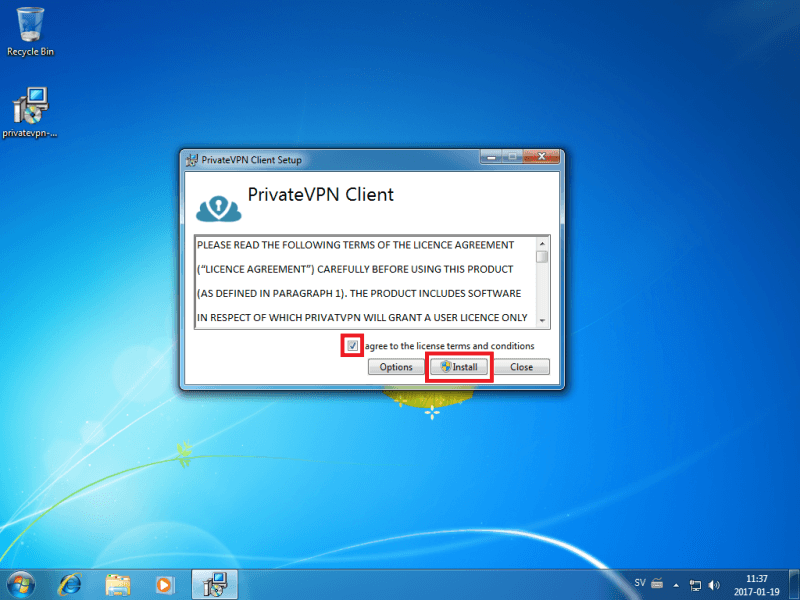This screenshot has width=800, height=600.
Task: Launch Internet Explorer from the taskbar
Action: tap(70, 583)
